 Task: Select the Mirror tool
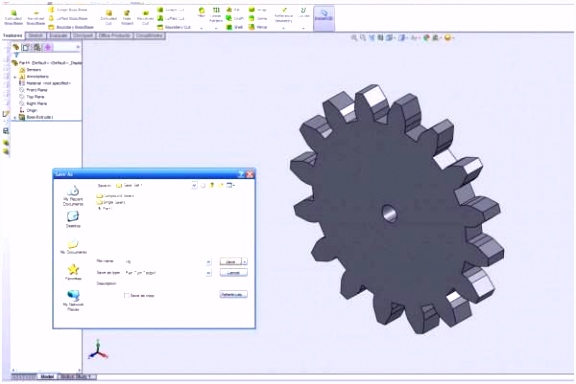[258, 27]
